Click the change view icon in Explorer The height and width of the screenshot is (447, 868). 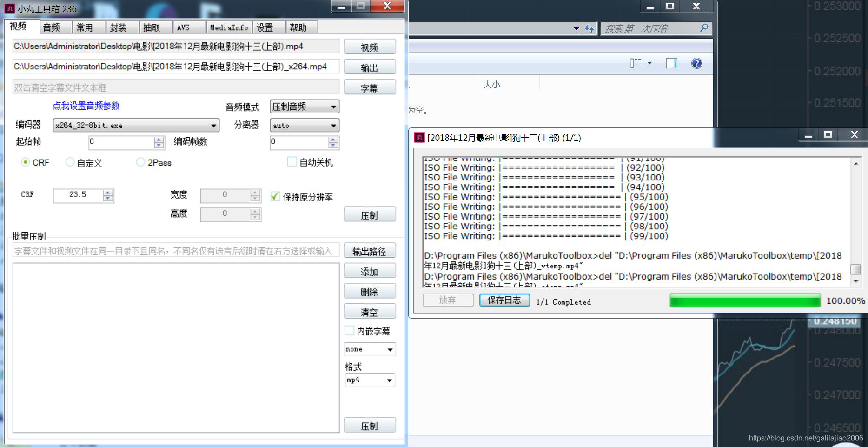(636, 63)
